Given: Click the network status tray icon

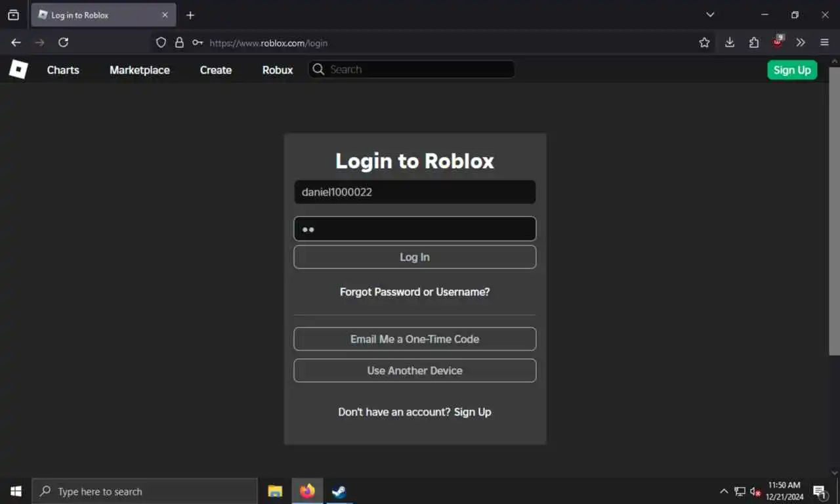Looking at the screenshot, I should [740, 491].
